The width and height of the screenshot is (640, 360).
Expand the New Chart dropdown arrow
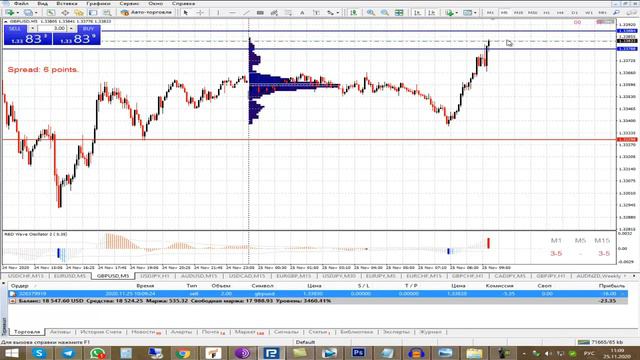click(x=18, y=13)
